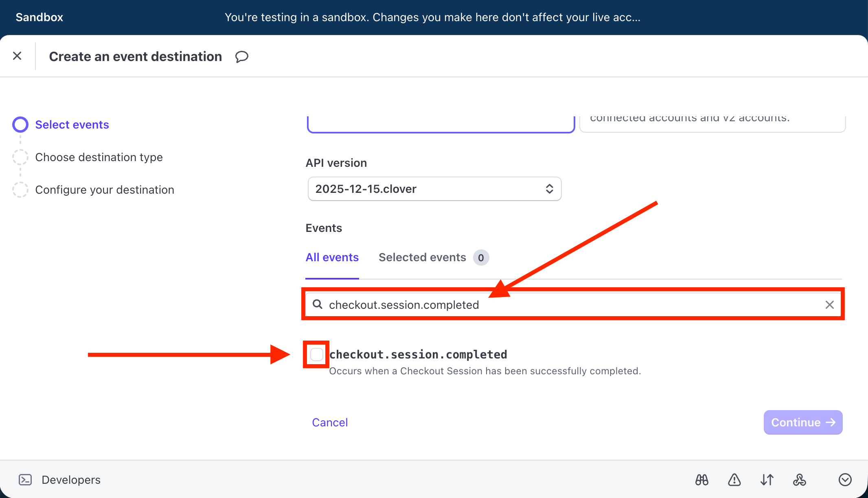The image size is (868, 498).
Task: Click the feedback speech bubble icon
Action: [x=241, y=57]
